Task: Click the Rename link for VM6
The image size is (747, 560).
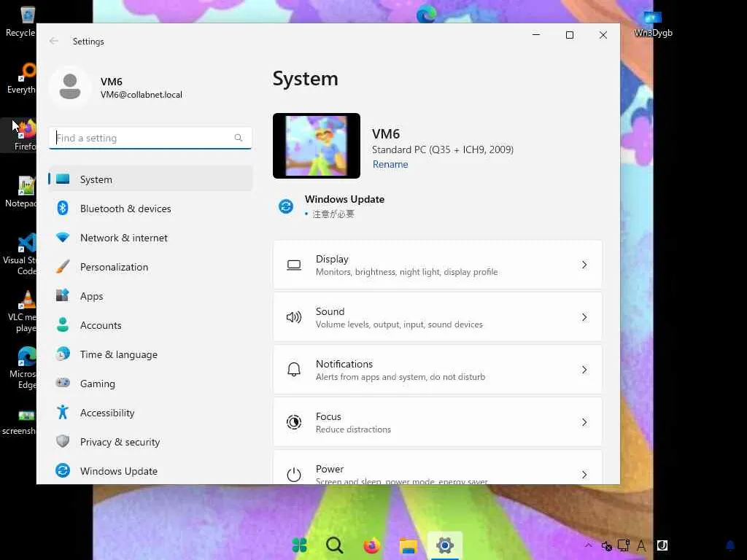Action: [390, 164]
